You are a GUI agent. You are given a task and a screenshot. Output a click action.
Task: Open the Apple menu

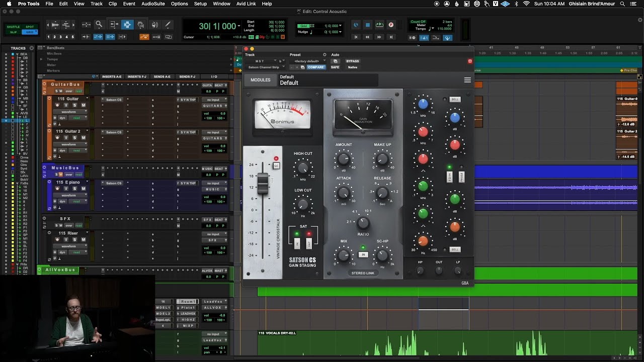pos(9,4)
